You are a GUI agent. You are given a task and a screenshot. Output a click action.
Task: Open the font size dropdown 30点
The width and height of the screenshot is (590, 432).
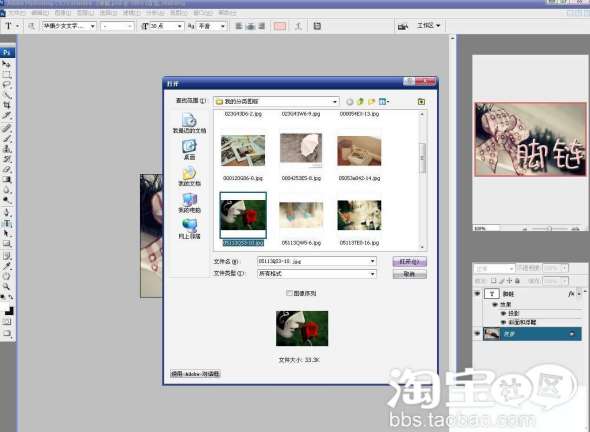point(179,26)
